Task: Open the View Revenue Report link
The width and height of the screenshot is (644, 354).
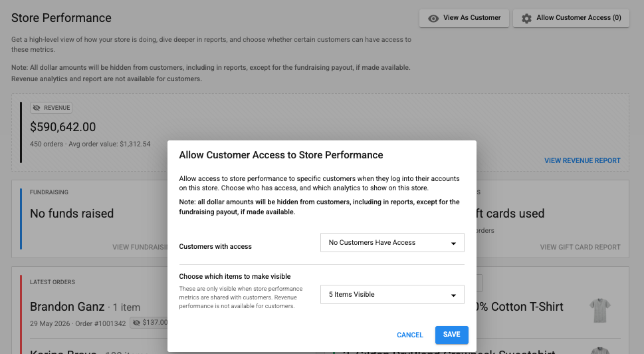Action: [582, 161]
